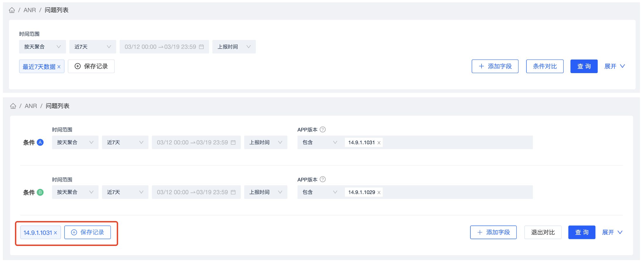Click the blue A badge of 条件 A
Screen dimensions: 644x263
point(40,142)
